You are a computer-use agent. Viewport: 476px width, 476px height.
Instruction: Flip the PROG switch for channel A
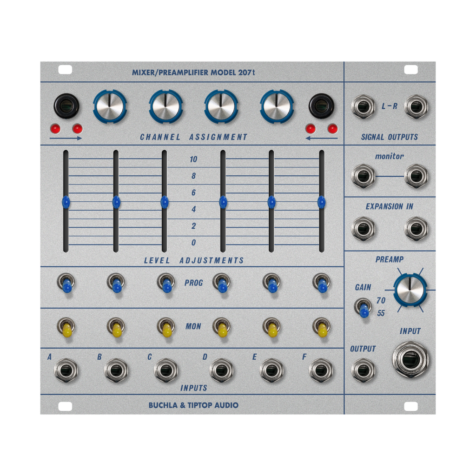coord(66,284)
